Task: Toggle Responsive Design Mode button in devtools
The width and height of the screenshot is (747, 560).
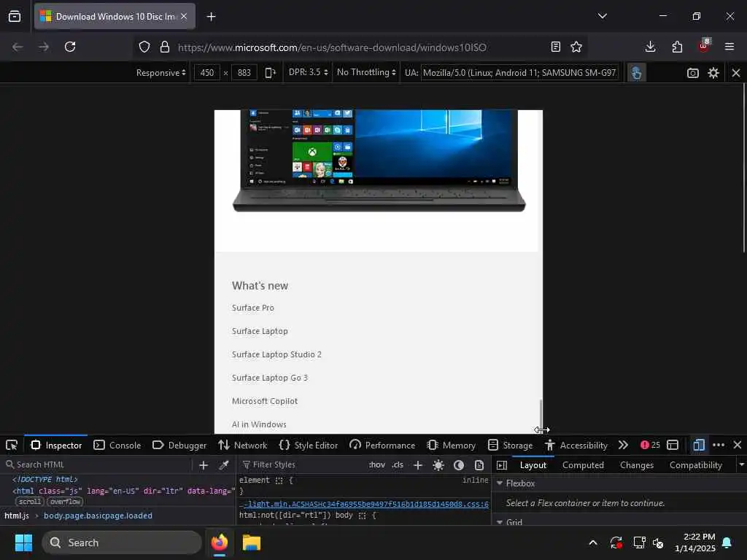Action: pos(698,445)
